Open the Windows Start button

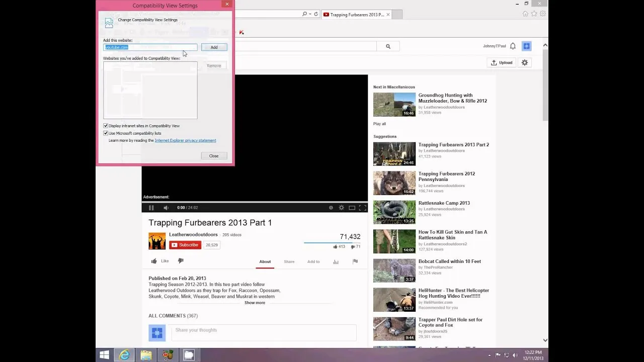[104, 355]
